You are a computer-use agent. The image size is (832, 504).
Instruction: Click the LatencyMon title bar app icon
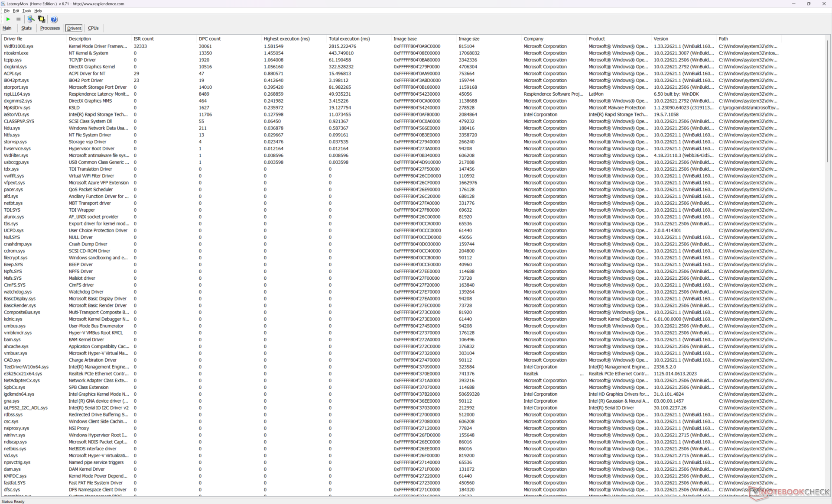3,3
